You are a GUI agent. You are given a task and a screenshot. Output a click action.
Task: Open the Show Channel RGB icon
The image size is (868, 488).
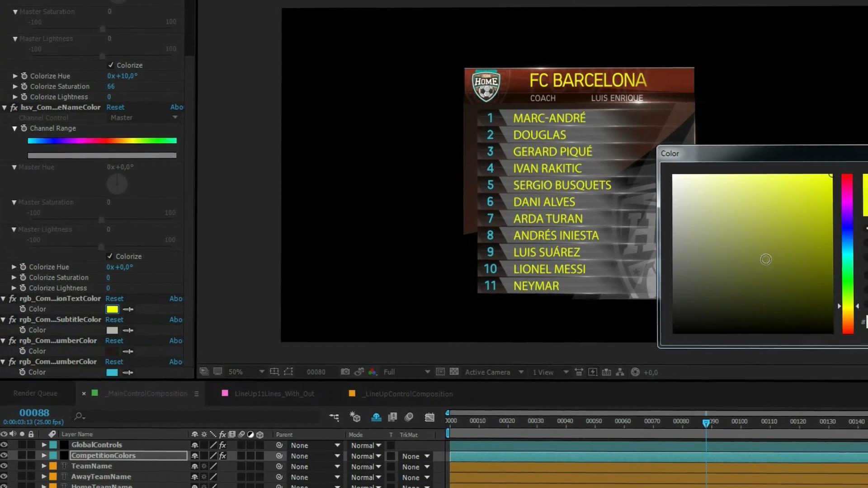click(373, 371)
